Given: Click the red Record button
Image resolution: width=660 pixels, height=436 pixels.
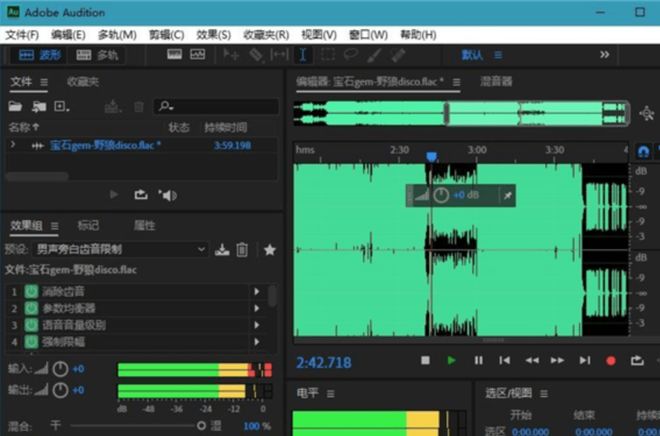Looking at the screenshot, I should [611, 361].
